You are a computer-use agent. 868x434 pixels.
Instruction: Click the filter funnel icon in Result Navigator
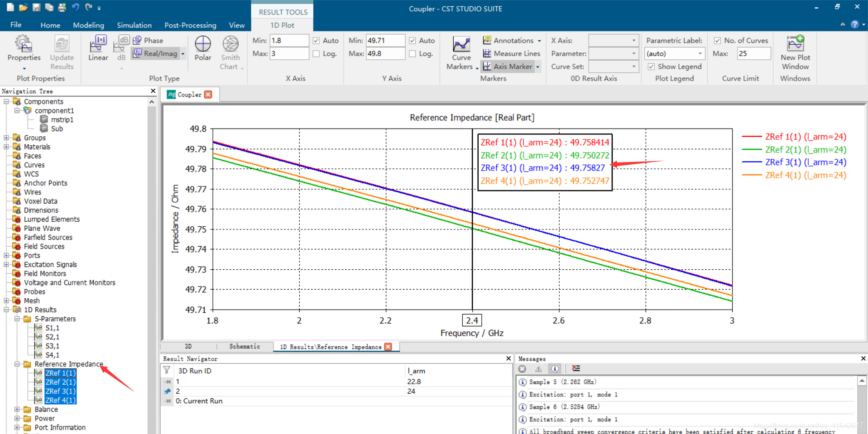coord(167,370)
